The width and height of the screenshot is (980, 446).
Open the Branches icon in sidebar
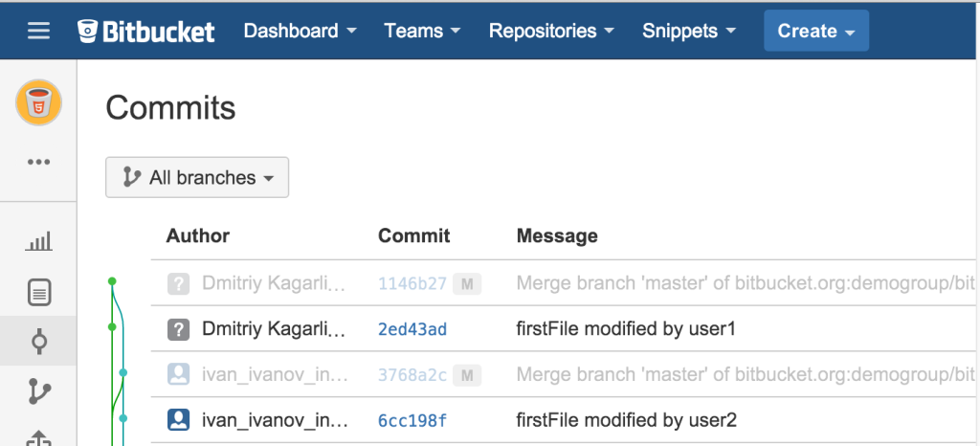pos(38,390)
